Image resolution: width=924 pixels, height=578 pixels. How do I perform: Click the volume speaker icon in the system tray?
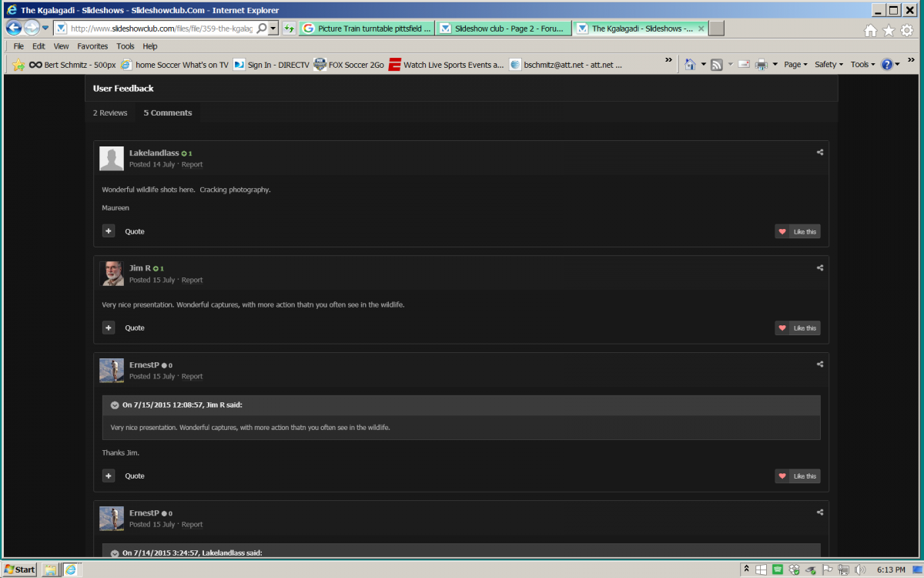[x=861, y=570]
